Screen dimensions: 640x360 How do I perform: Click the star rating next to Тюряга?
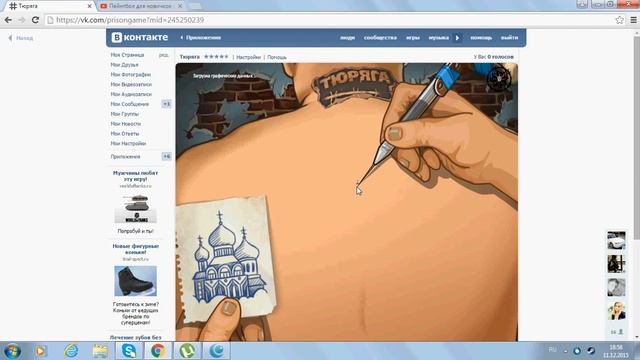pyautogui.click(x=216, y=57)
